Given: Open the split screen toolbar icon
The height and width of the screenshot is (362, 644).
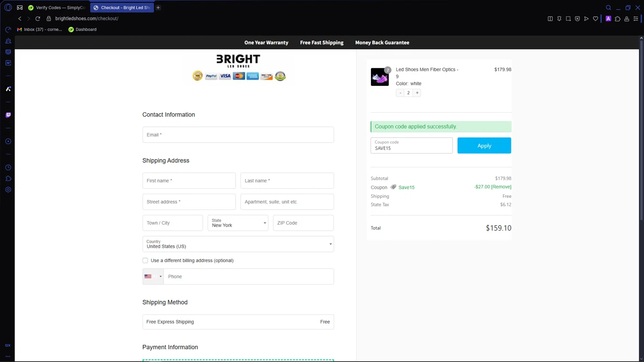Looking at the screenshot, I should (550, 18).
